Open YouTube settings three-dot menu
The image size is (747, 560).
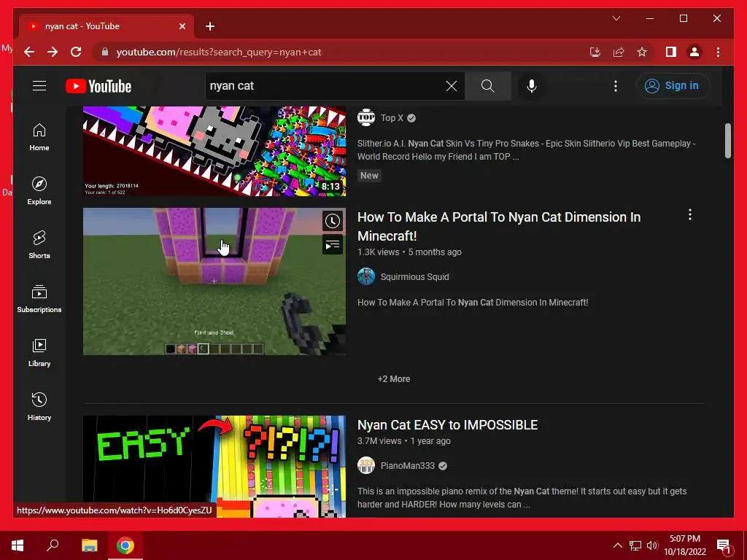pyautogui.click(x=616, y=86)
